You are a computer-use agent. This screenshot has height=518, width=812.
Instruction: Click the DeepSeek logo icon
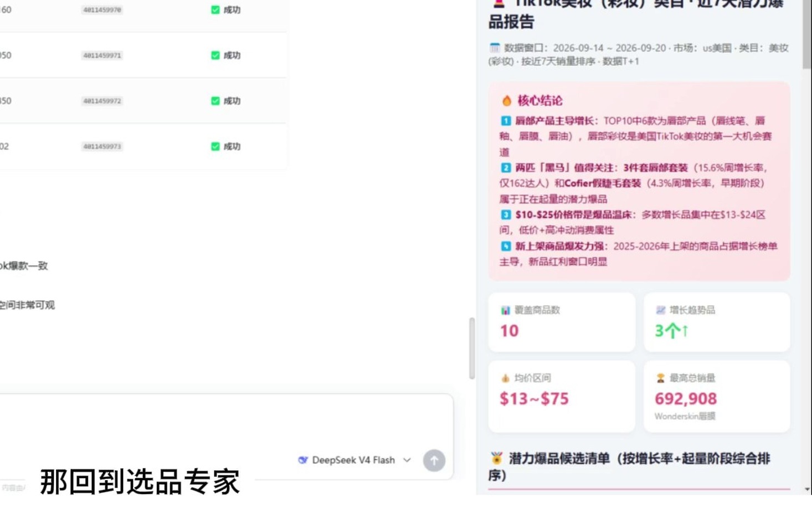[x=303, y=460]
